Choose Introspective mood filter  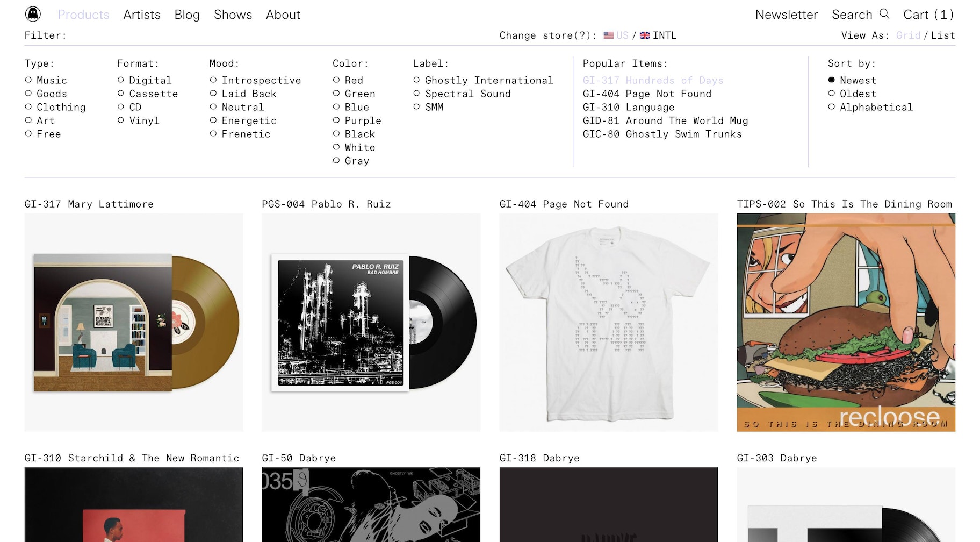click(x=213, y=80)
